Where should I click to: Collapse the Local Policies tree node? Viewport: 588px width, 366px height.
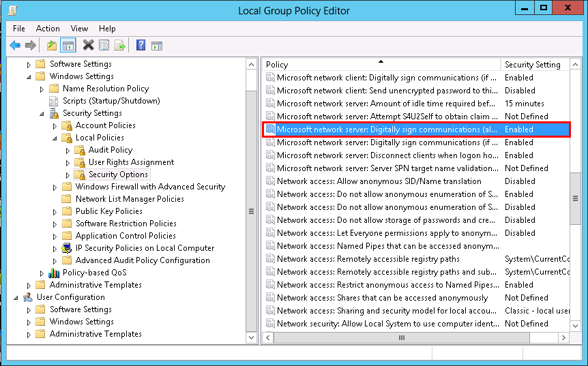point(55,138)
